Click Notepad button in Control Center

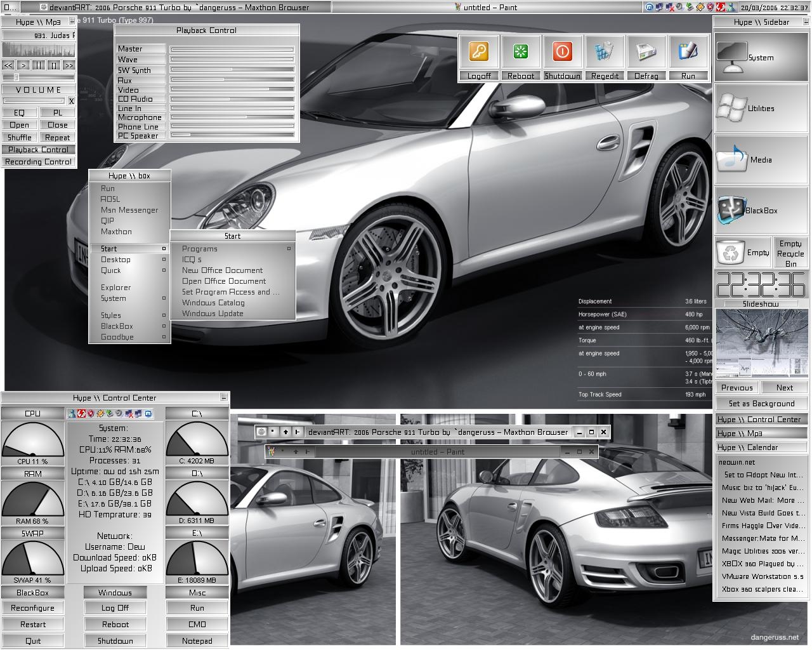[x=197, y=641]
